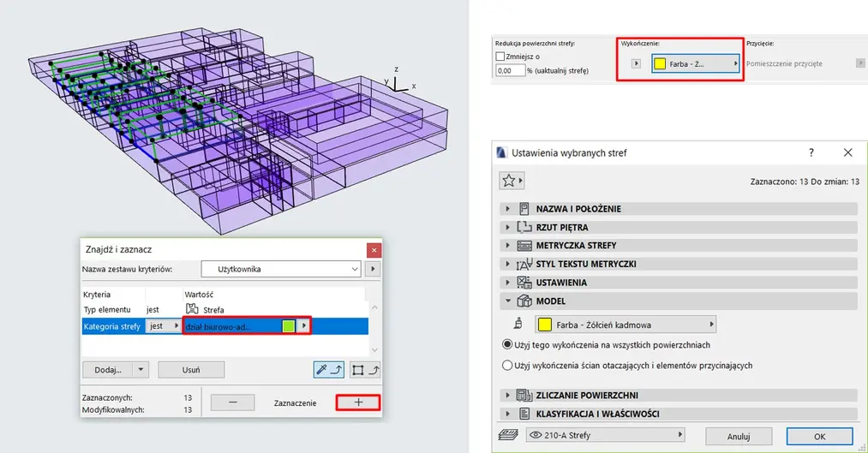Screen dimensions: 868x453
Task: Click the small arrow button left of Wykończenie surface
Action: (x=636, y=63)
